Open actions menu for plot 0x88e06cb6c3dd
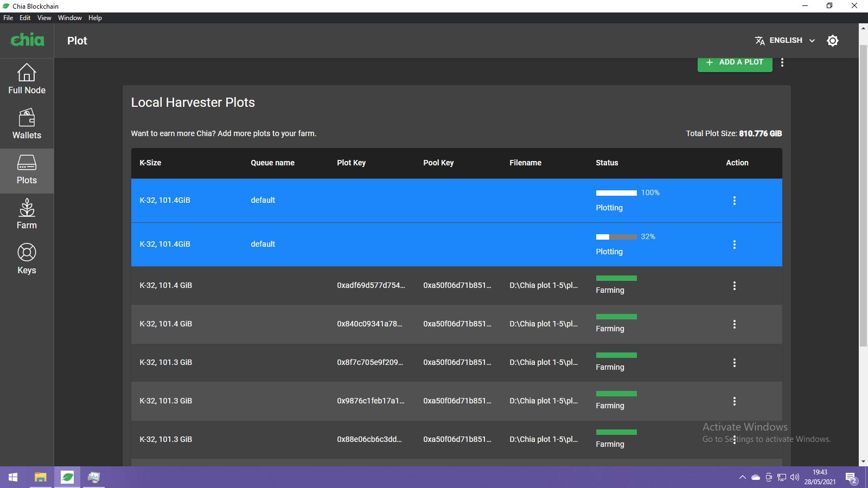Viewport: 868px width, 488px height. click(x=735, y=440)
